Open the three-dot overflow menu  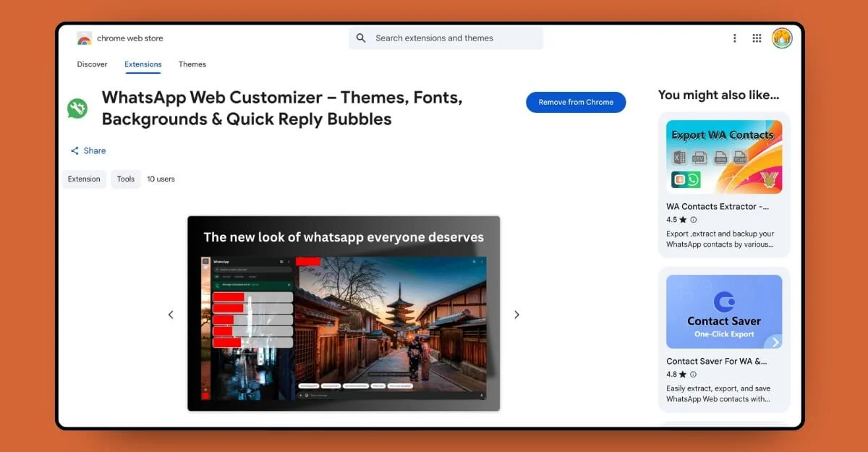[x=735, y=38]
